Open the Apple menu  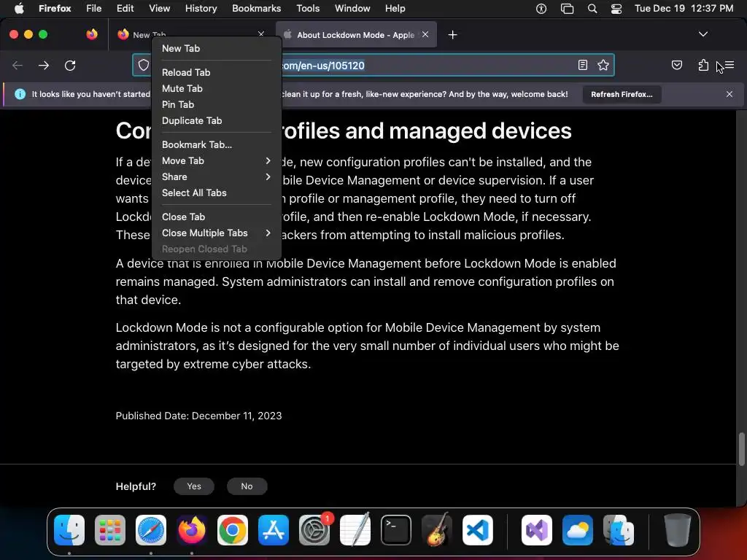(x=19, y=8)
